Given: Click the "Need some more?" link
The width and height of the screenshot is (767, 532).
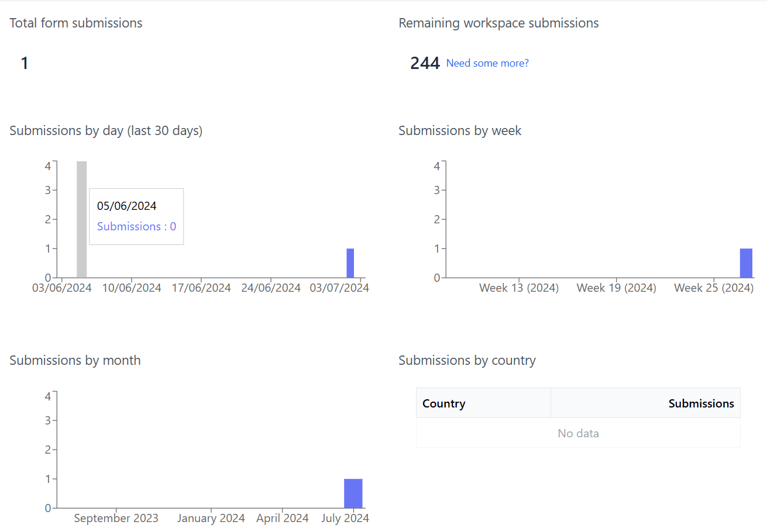Looking at the screenshot, I should [x=487, y=63].
